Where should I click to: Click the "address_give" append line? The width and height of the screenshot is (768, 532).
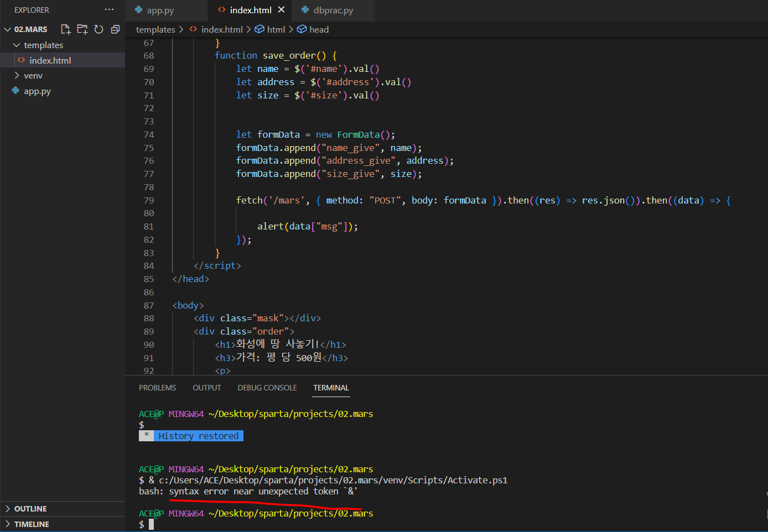click(x=345, y=161)
